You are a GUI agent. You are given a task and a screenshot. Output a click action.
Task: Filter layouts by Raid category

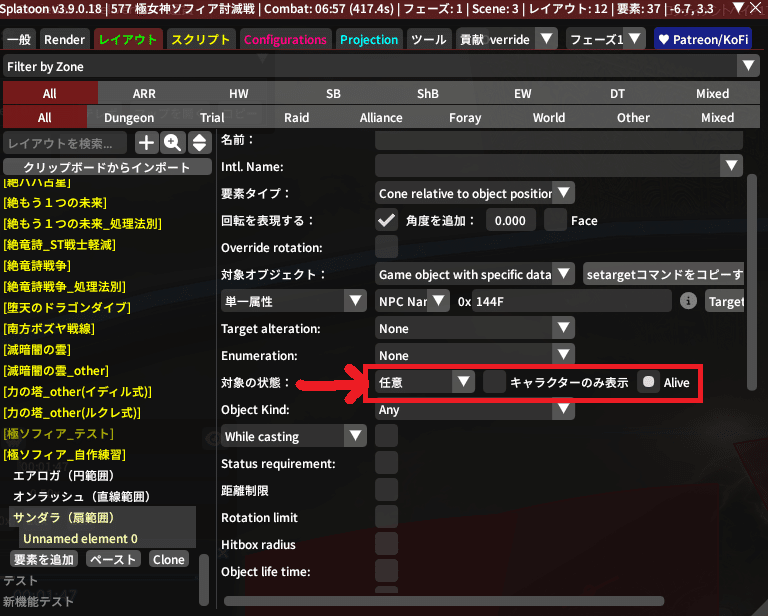click(297, 117)
